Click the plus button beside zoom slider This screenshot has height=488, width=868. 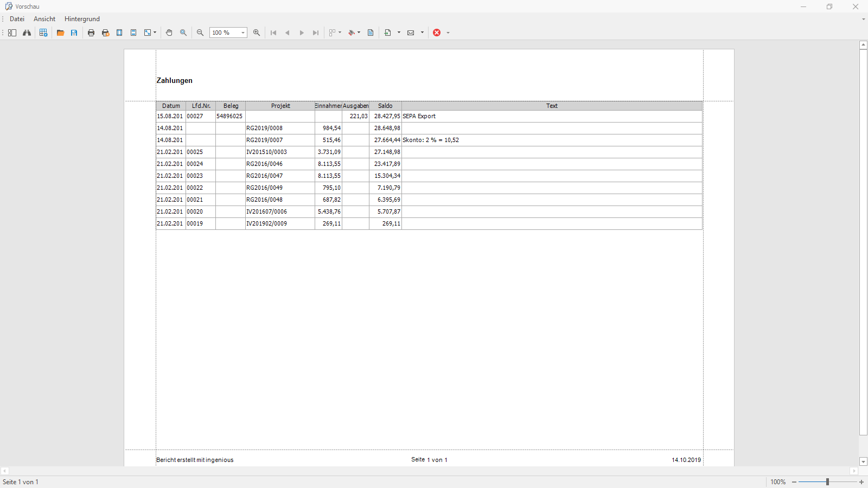click(x=861, y=482)
